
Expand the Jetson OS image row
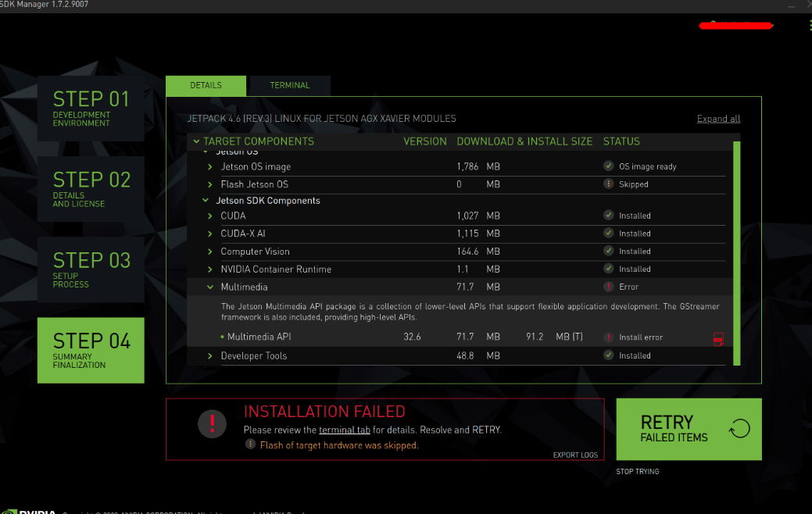(209, 166)
